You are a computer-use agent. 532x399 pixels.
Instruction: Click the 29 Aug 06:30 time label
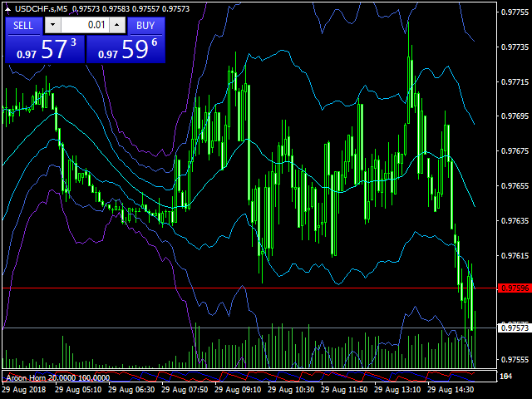point(131,390)
